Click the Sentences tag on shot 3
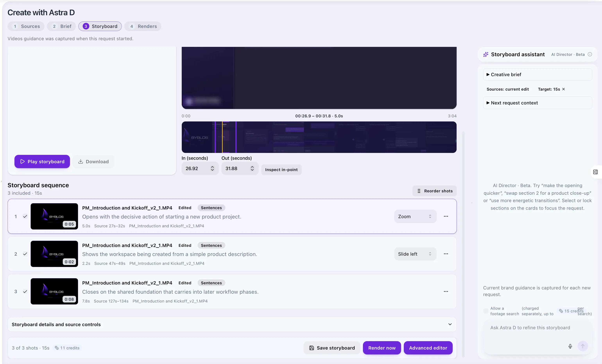This screenshot has width=602, height=364. point(211,283)
